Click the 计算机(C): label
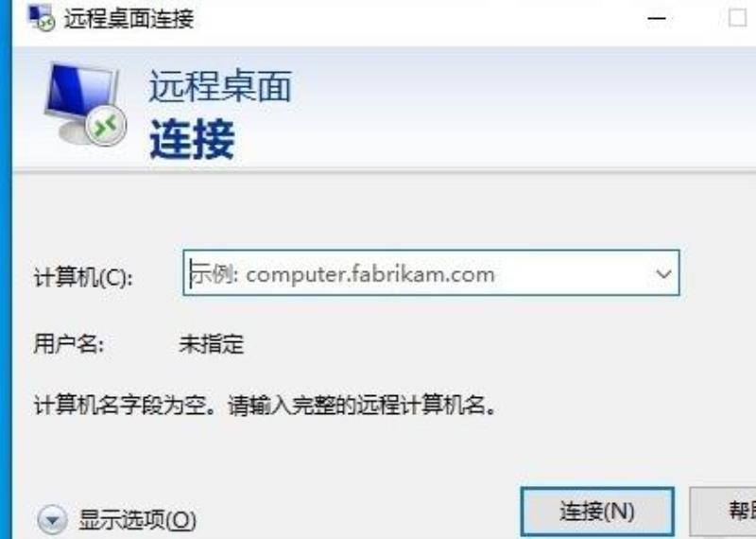Screen dimensions: 756x539 pyautogui.click(x=83, y=277)
